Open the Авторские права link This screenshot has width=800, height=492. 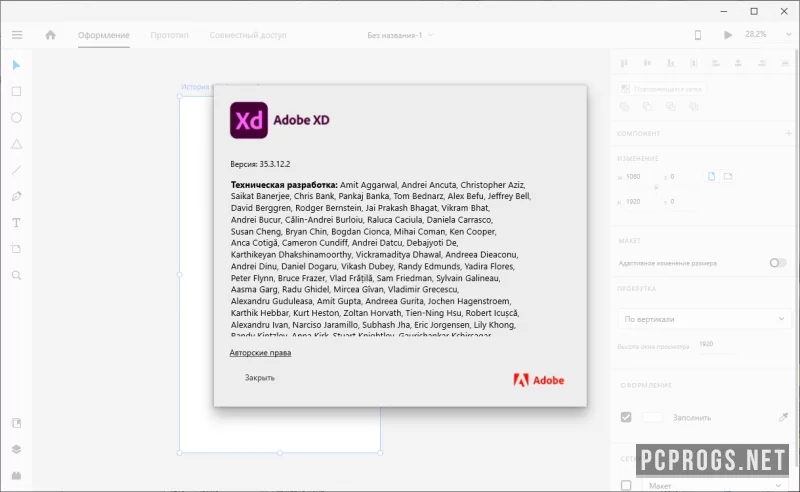260,353
